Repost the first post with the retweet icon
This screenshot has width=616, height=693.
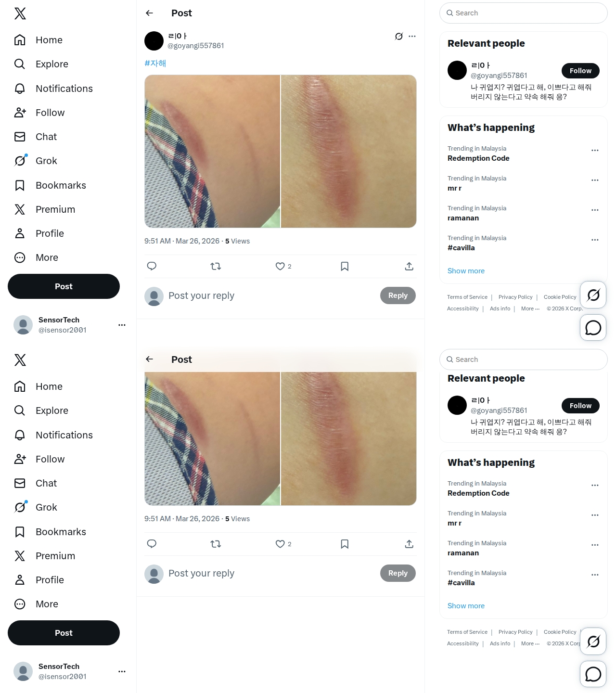coord(216,266)
